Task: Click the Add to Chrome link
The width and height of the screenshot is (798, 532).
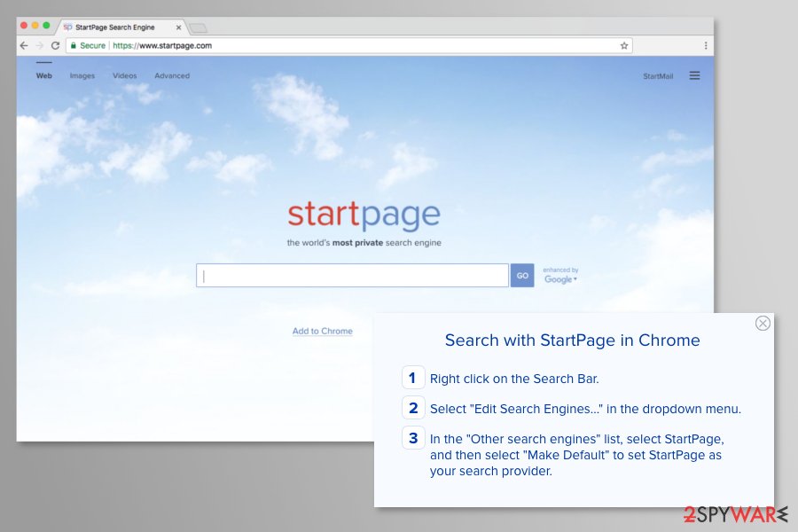Action: (x=323, y=332)
